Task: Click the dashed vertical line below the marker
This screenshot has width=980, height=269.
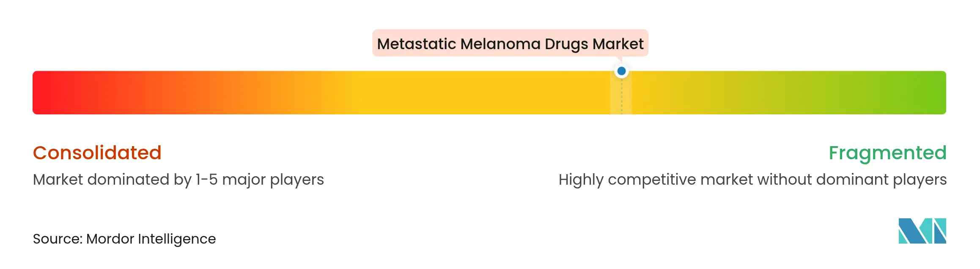Action: (x=621, y=97)
